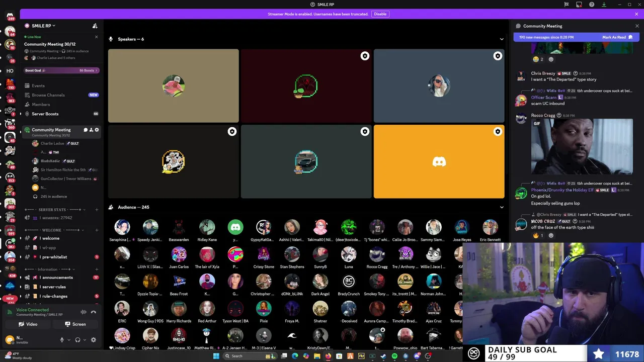Open the Members list
The width and height of the screenshot is (644, 362).
[x=41, y=105]
